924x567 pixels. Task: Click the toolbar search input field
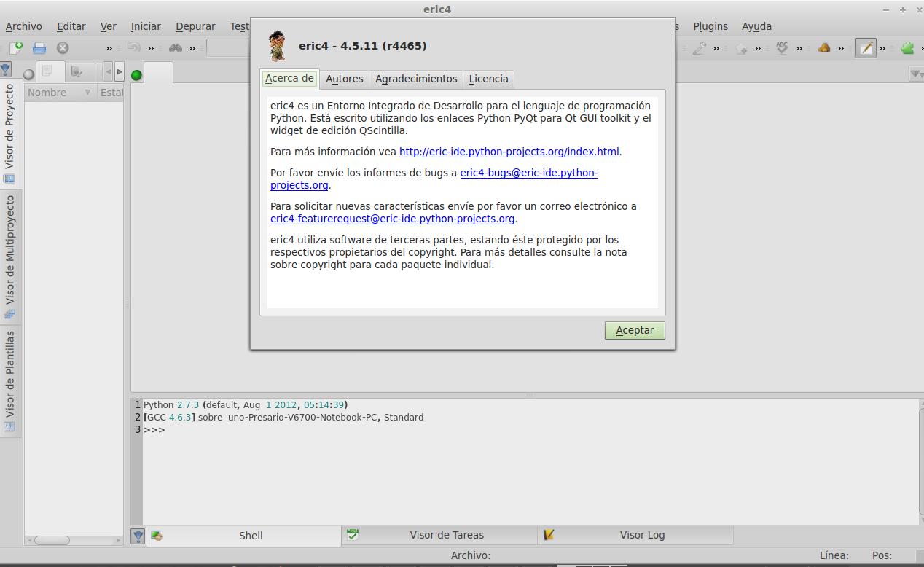coord(228,48)
